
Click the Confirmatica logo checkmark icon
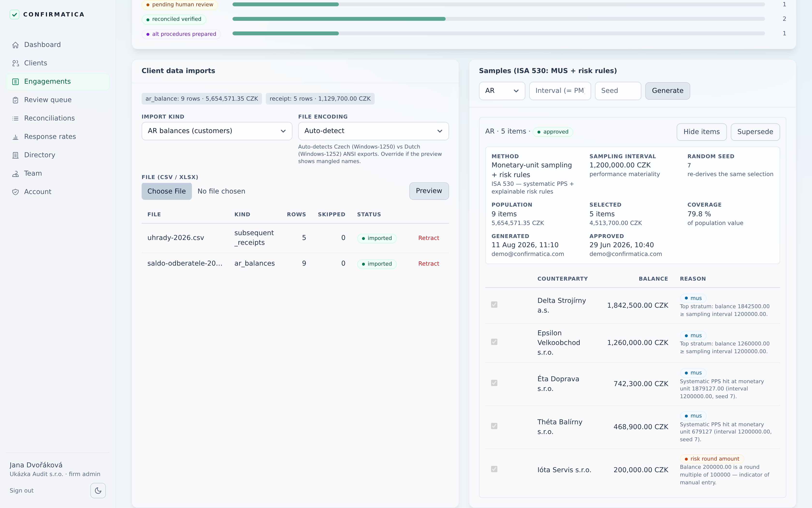tap(14, 15)
